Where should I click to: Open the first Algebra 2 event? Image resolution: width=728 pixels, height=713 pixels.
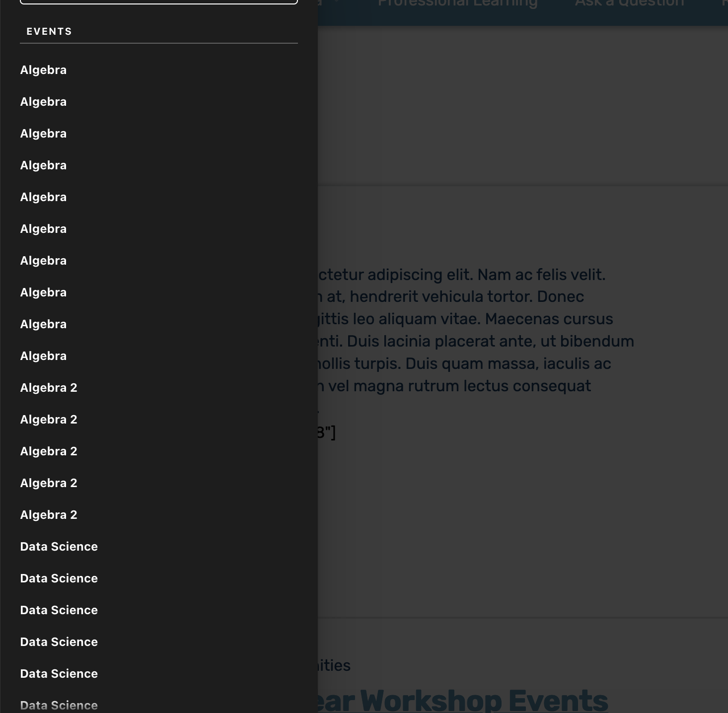tap(49, 388)
